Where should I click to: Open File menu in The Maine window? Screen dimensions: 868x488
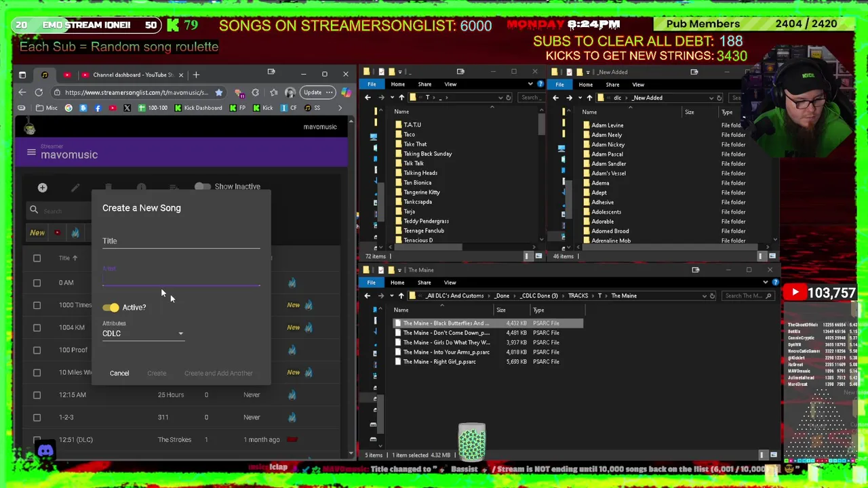[372, 283]
